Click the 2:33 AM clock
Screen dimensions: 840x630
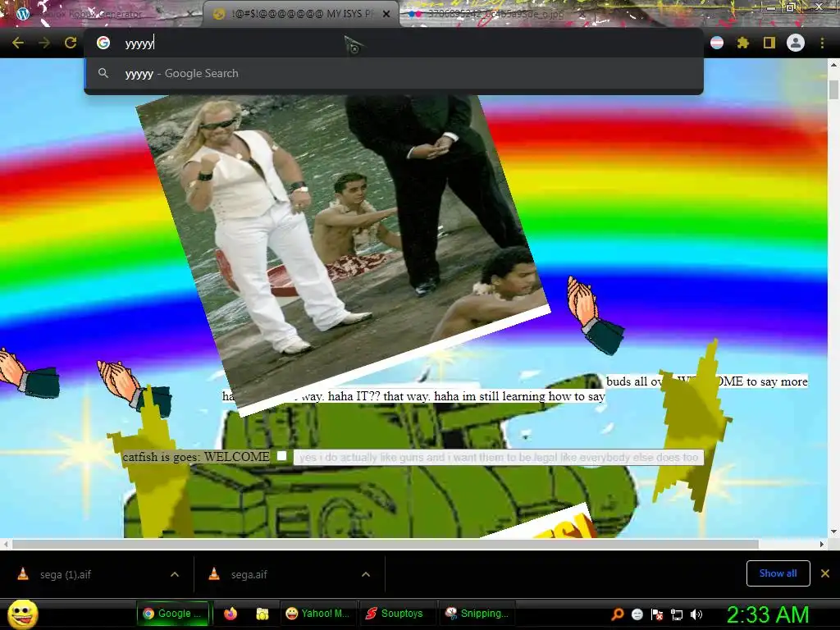768,615
